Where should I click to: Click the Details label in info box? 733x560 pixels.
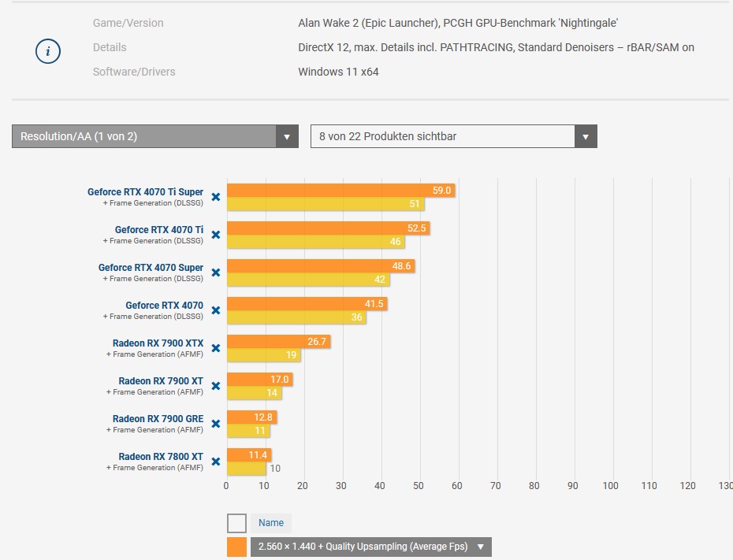(110, 47)
